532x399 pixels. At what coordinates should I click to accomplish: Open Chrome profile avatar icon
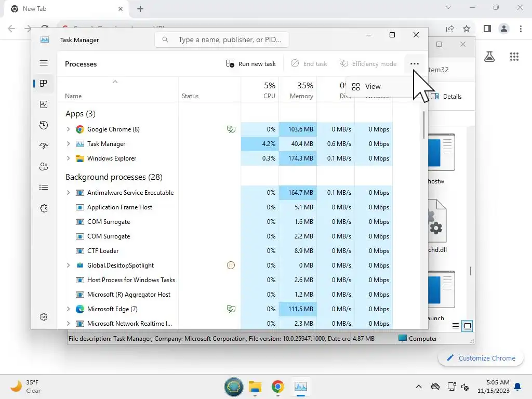click(x=504, y=29)
